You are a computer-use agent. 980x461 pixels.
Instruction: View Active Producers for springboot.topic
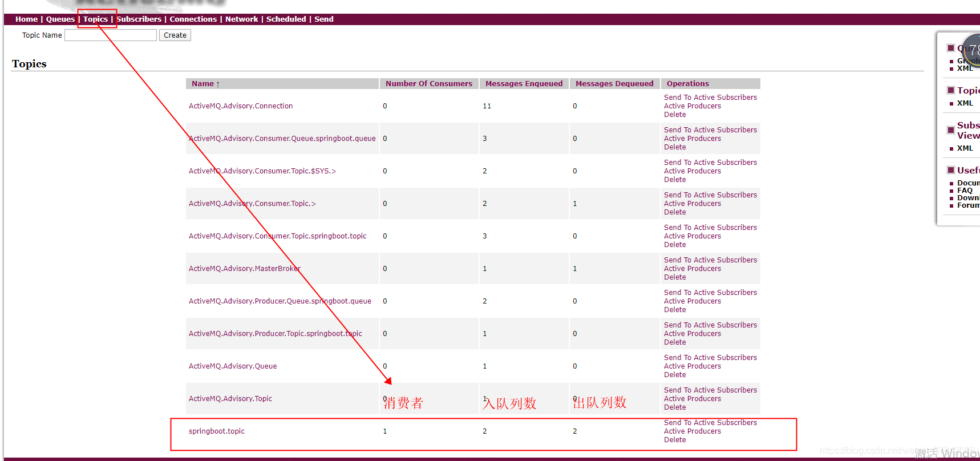[693, 431]
